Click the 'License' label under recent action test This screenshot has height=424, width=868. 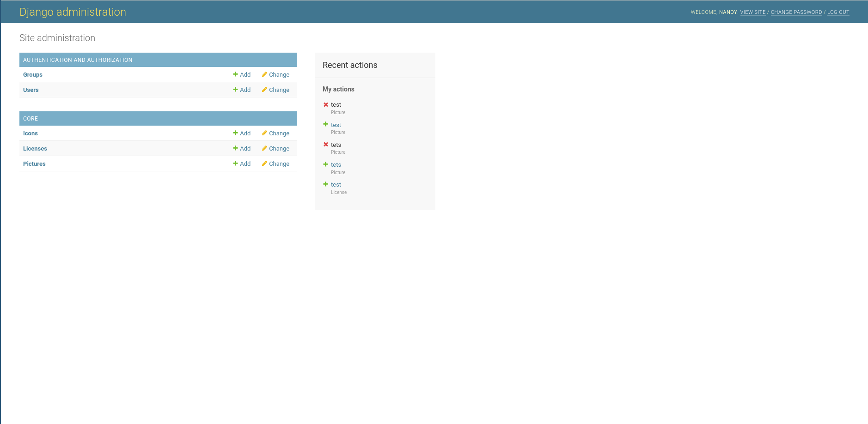pyautogui.click(x=339, y=192)
